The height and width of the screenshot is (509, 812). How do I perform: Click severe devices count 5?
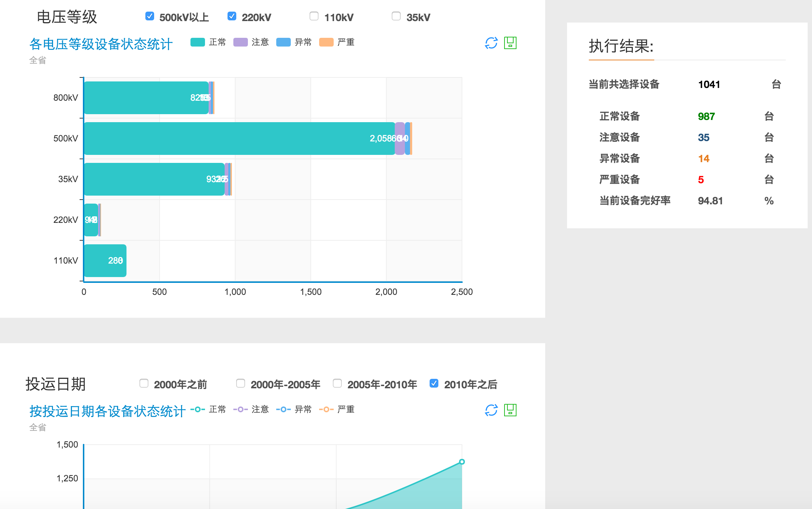tap(701, 180)
